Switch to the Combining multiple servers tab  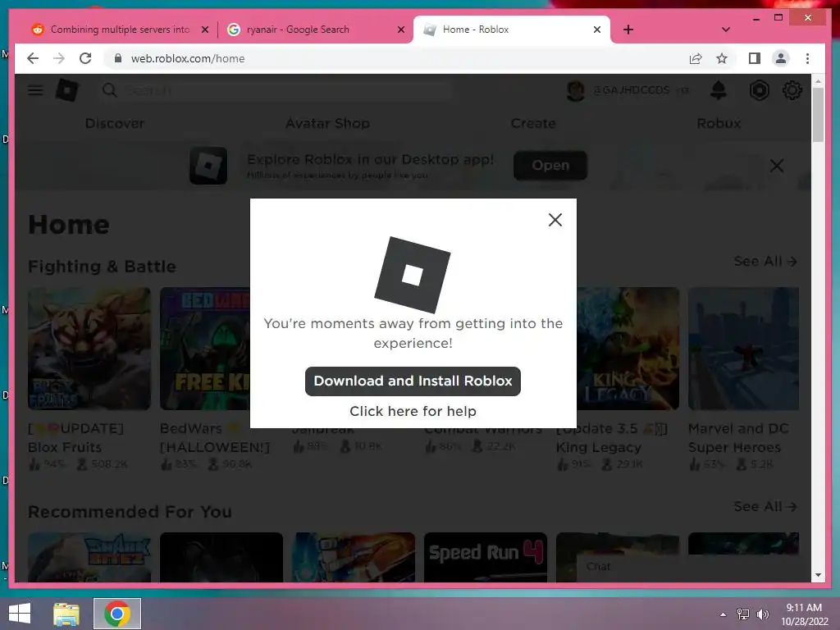point(119,30)
